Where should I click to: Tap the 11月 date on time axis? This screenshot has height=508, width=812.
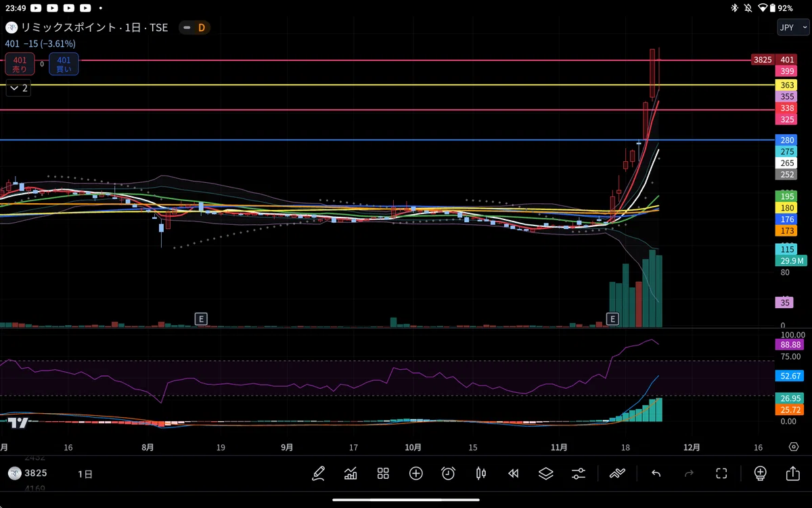(x=559, y=447)
